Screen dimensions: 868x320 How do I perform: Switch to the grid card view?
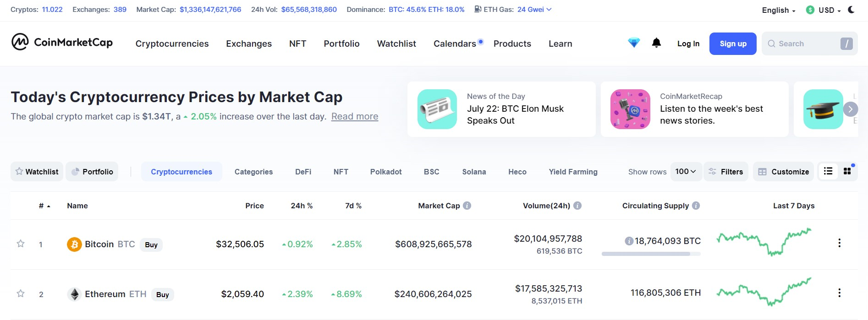(847, 171)
